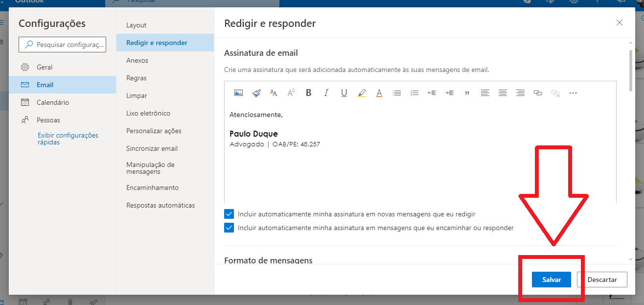Apply a bulleted list
The image size is (644, 305).
coord(397,93)
